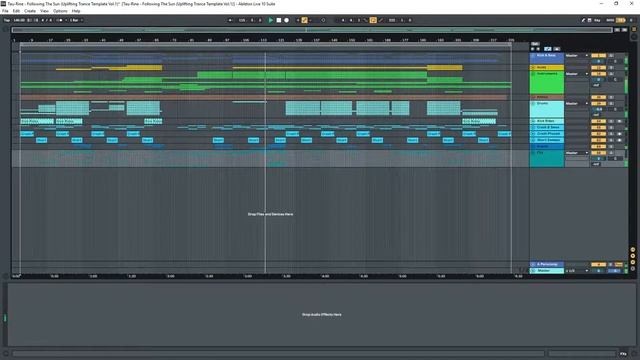
Task: Click the Set locator button
Action: pyautogui.click(x=535, y=44)
